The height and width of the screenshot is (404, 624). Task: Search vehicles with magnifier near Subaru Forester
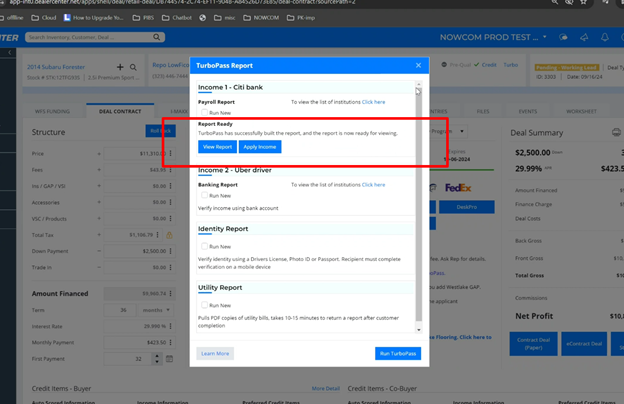click(133, 67)
